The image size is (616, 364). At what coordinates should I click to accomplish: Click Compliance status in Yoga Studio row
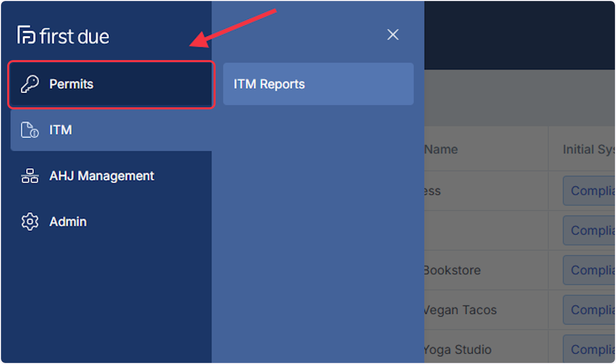[589, 349]
